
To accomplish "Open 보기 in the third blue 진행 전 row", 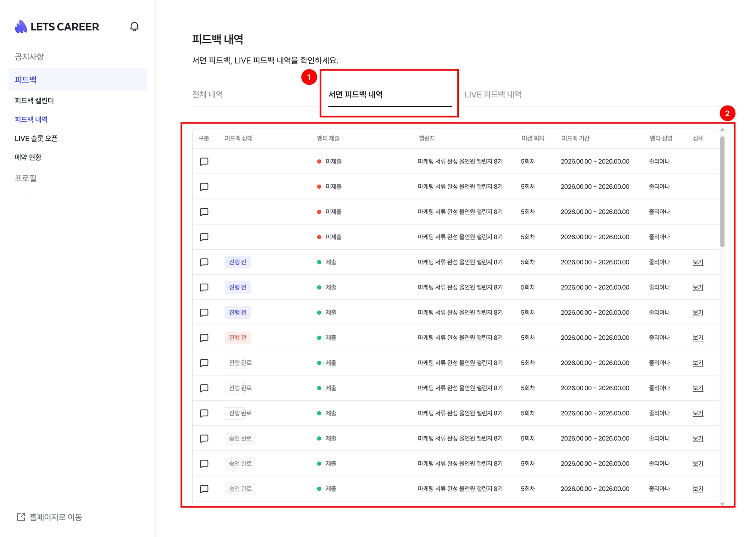I will [x=698, y=312].
